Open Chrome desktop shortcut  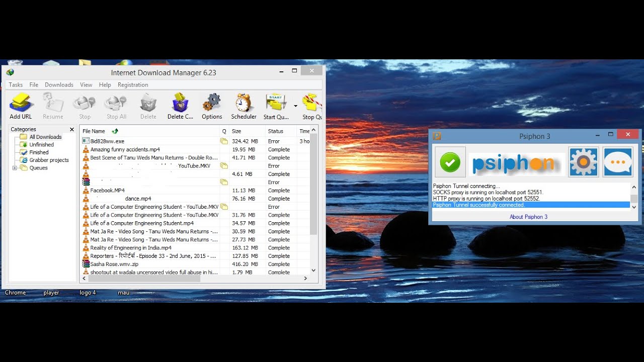(x=16, y=293)
